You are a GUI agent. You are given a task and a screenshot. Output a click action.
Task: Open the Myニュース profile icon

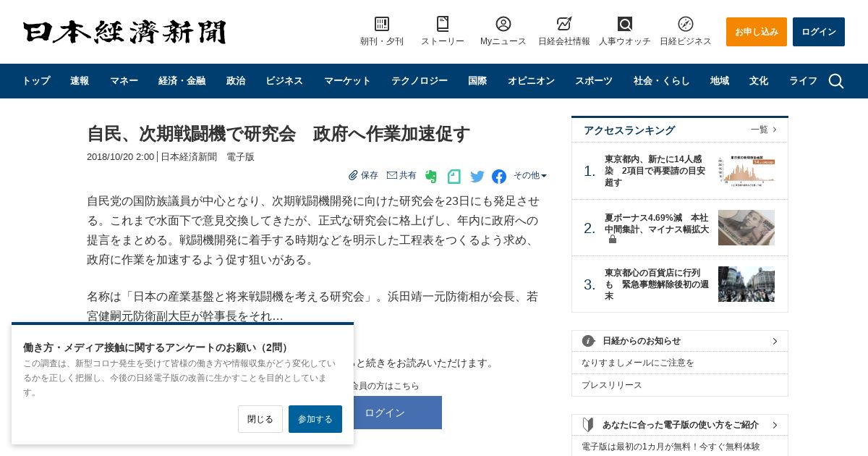coord(503,24)
